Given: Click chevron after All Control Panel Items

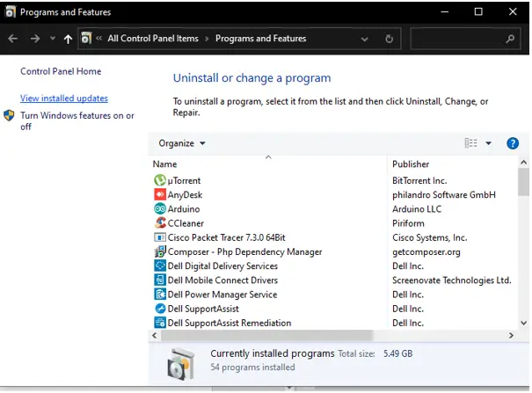Looking at the screenshot, I should (207, 39).
